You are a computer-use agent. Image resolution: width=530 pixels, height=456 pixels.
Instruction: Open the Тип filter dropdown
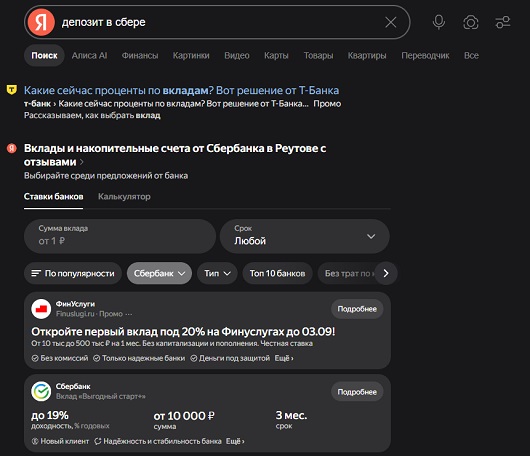click(217, 273)
